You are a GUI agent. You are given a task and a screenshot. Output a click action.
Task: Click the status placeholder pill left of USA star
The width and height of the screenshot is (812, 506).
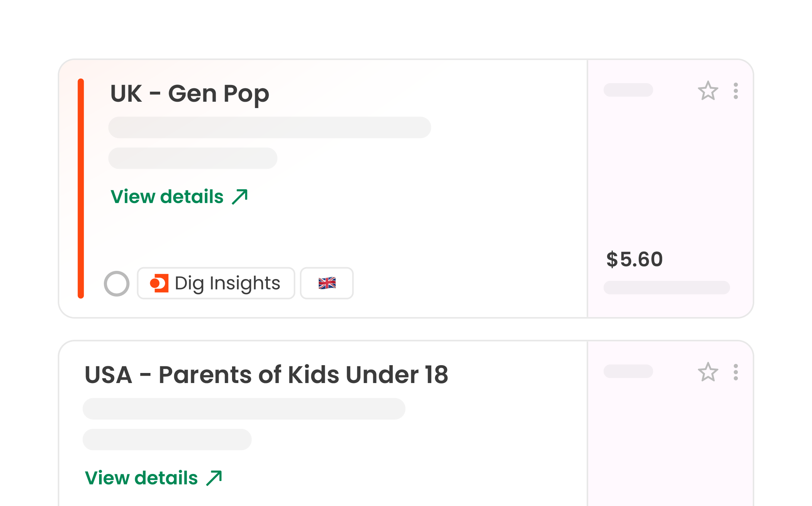(628, 371)
